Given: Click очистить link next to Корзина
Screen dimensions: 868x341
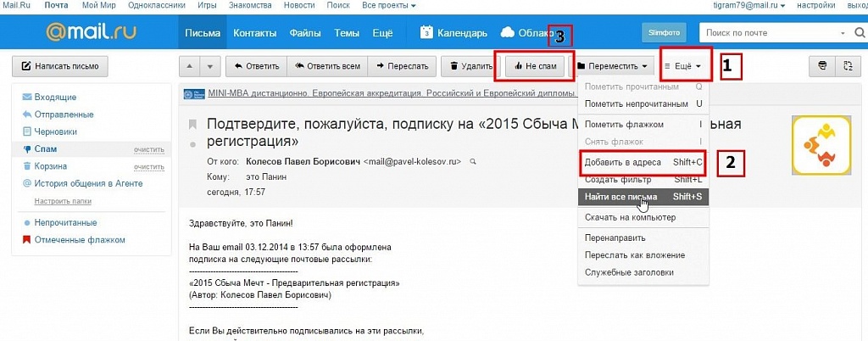Looking at the screenshot, I should (x=149, y=167).
